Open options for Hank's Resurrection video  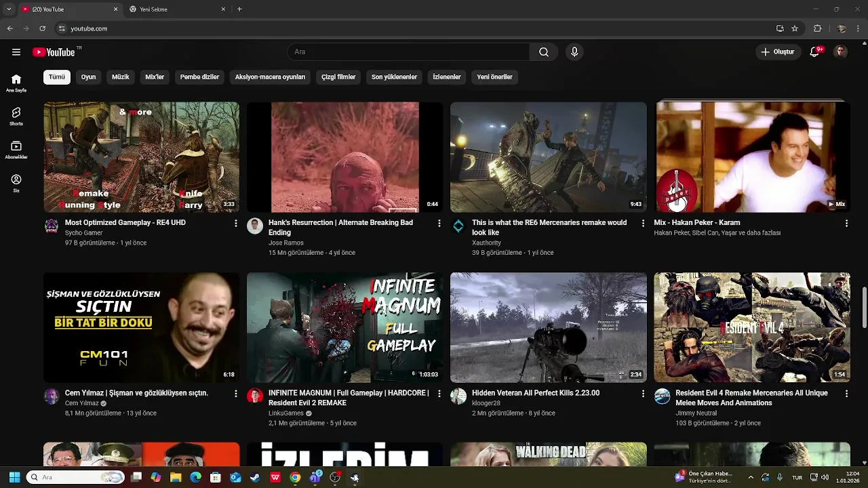[x=439, y=223]
